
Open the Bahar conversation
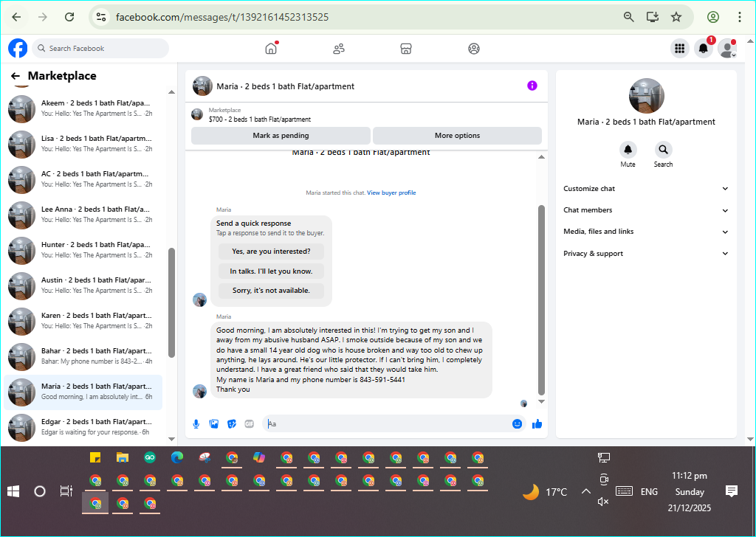tap(83, 356)
